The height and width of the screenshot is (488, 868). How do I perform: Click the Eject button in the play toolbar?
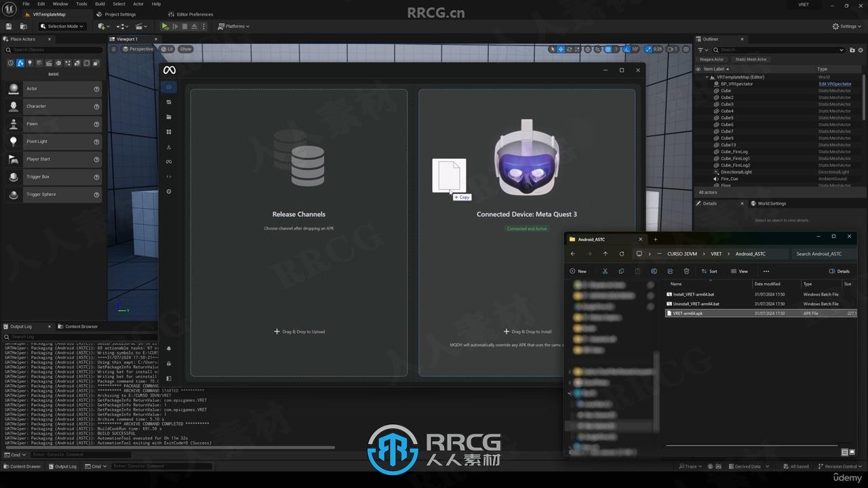[x=194, y=26]
